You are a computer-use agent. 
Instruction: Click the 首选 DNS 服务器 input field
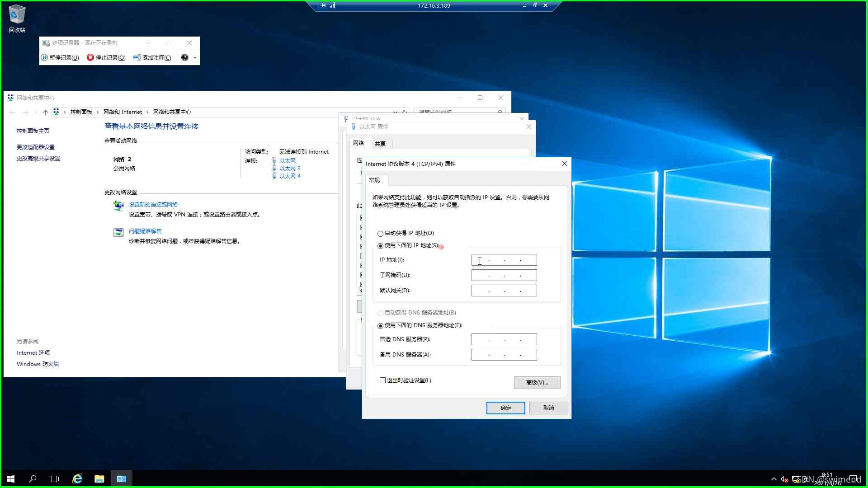504,339
